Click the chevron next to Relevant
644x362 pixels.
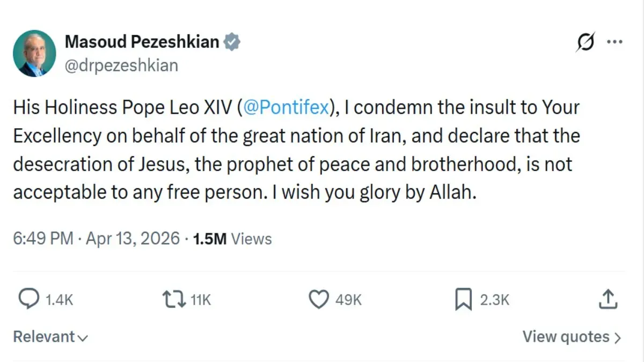pyautogui.click(x=82, y=338)
